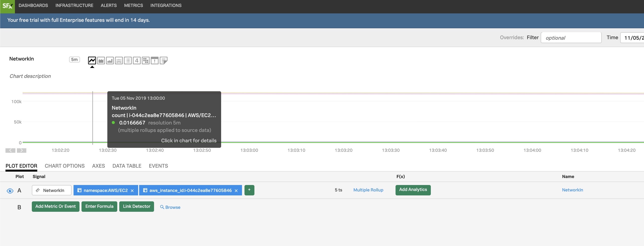Click the Link Detector button
644x246 pixels.
[136, 207]
